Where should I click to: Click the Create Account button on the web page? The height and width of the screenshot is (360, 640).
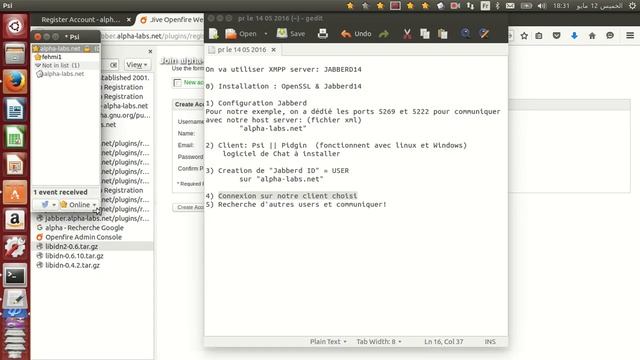pos(189,207)
